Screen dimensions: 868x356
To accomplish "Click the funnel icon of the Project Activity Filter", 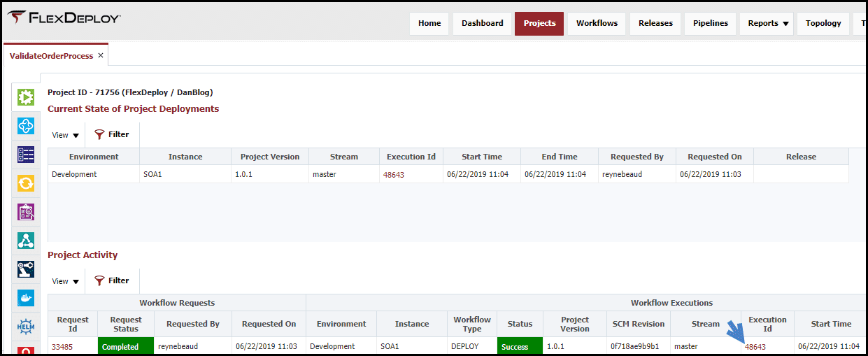I will point(99,280).
